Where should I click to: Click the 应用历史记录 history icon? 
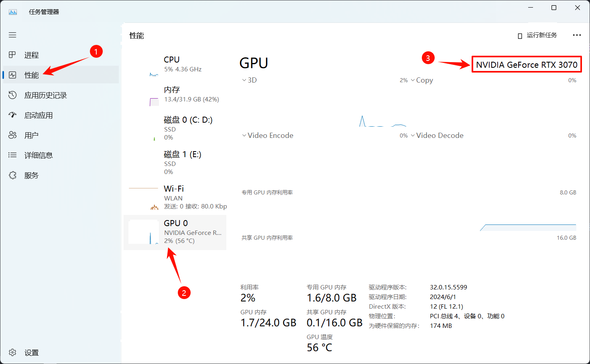click(x=12, y=95)
